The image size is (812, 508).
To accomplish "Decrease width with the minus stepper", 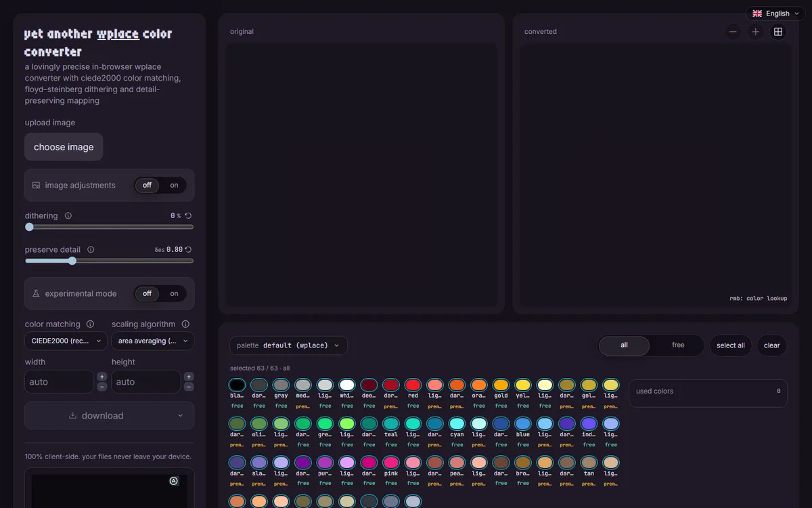I will pyautogui.click(x=101, y=387).
